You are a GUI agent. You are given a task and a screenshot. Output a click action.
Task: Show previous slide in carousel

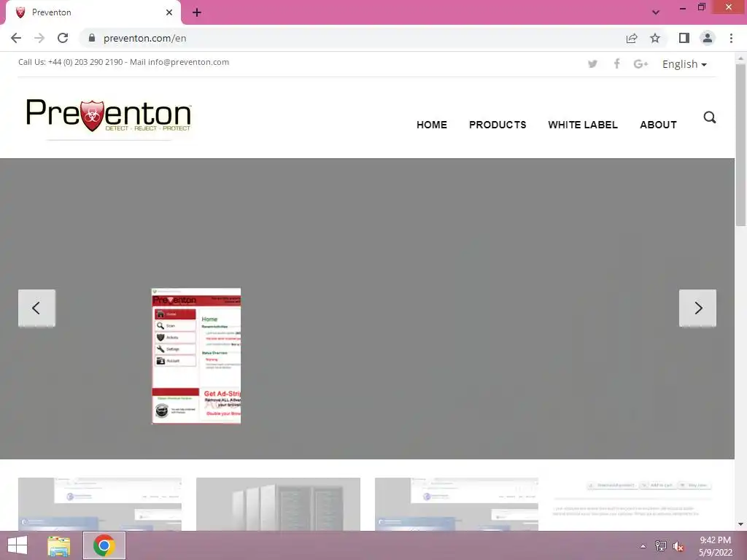pyautogui.click(x=36, y=308)
